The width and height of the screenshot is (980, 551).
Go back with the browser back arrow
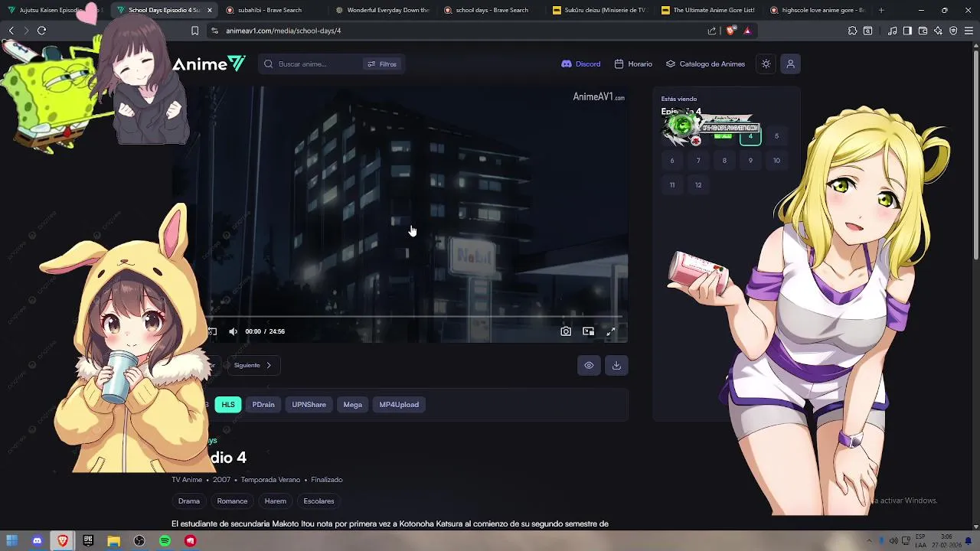coord(11,31)
